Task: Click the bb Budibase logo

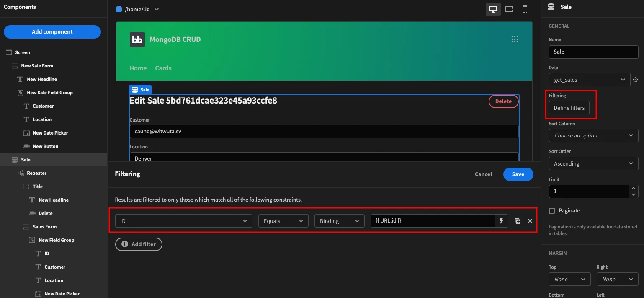Action: click(137, 39)
